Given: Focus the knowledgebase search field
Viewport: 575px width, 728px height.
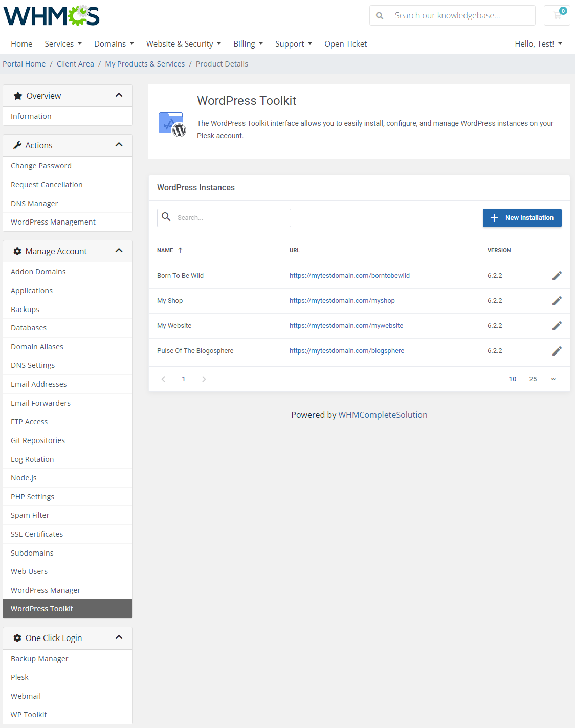Looking at the screenshot, I should click(452, 15).
